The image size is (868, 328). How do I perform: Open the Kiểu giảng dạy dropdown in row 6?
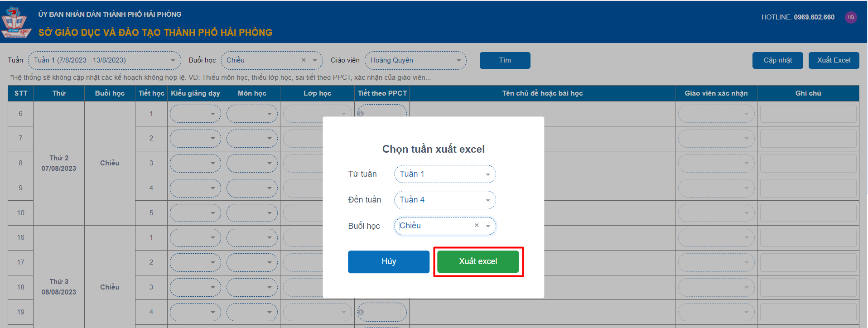coord(195,114)
